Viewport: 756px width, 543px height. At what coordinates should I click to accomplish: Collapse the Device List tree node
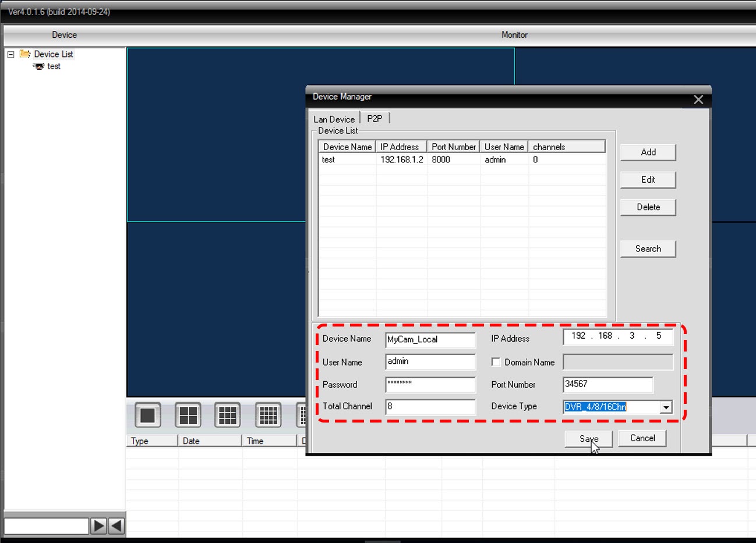(10, 54)
